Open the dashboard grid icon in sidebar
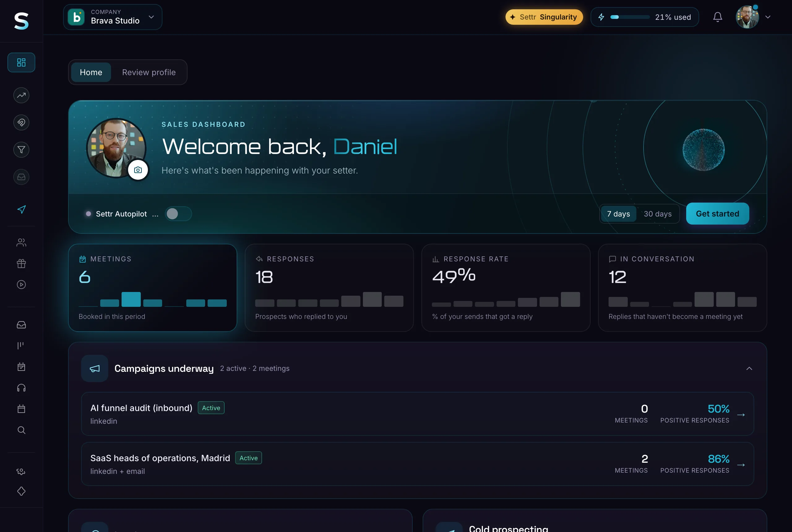This screenshot has height=532, width=792. pyautogui.click(x=21, y=62)
